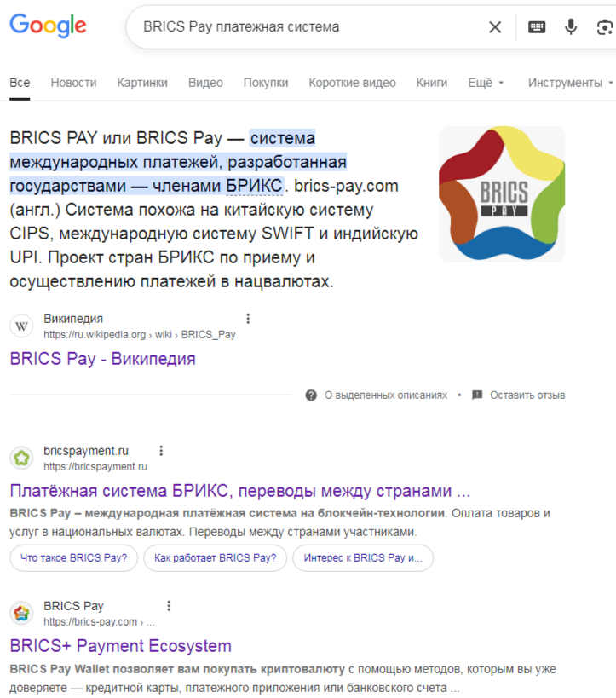Open the on-screen keyboard icon
The image size is (616, 698).
point(537,27)
